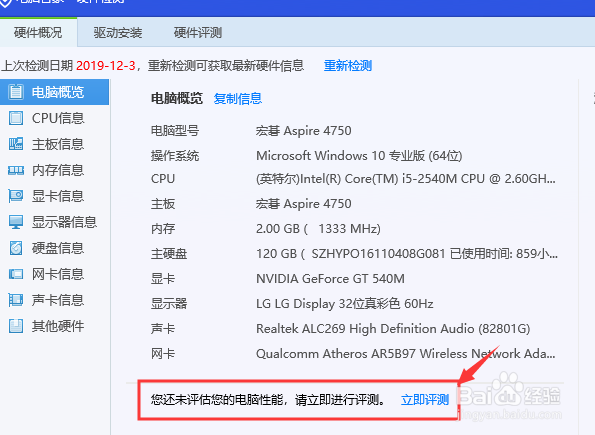595x435 pixels.
Task: Click the CPU信息 chip icon
Action: tap(16, 118)
